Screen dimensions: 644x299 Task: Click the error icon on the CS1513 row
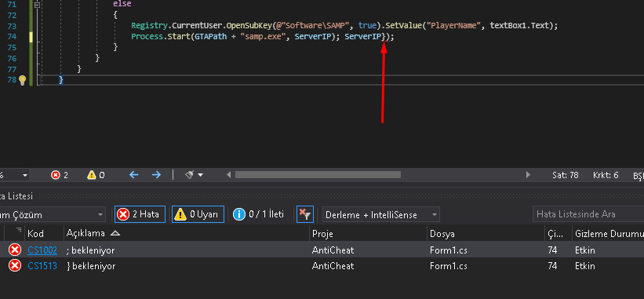tap(15, 266)
